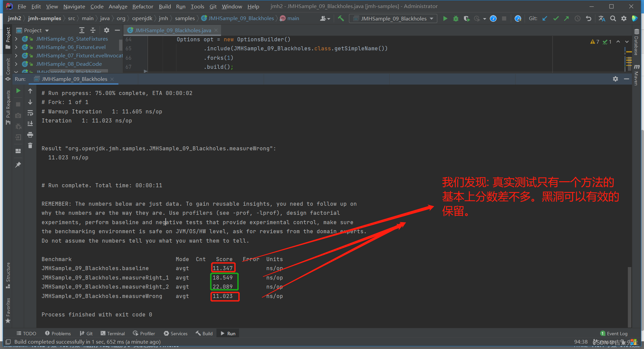Toggle soft-wrap in the Run console
The image size is (644, 349).
pos(30,113)
